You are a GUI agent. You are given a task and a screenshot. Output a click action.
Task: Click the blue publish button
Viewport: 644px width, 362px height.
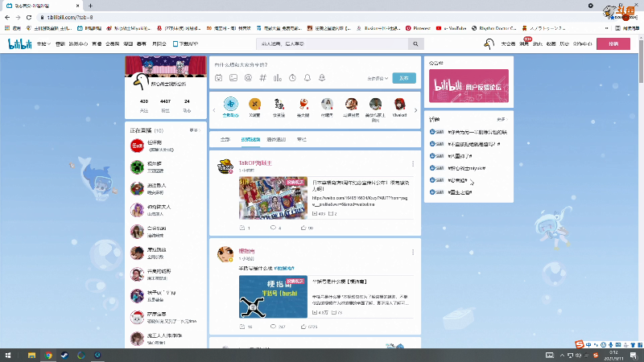pos(404,78)
